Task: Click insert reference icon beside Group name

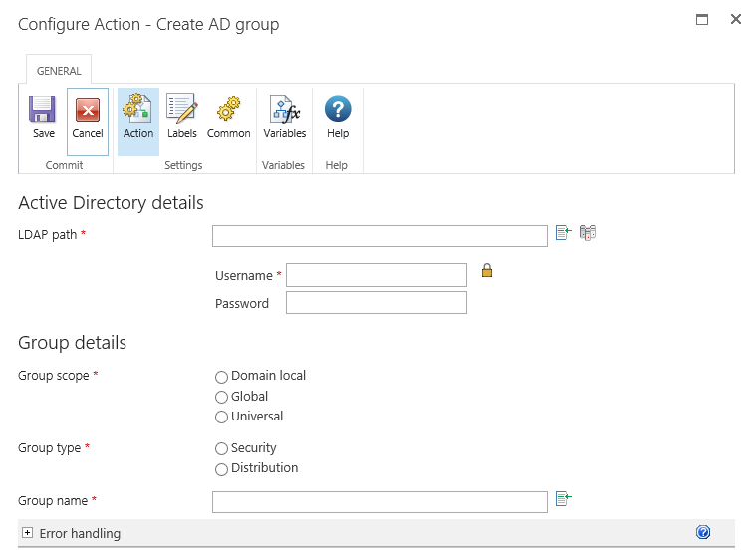Action: (564, 499)
